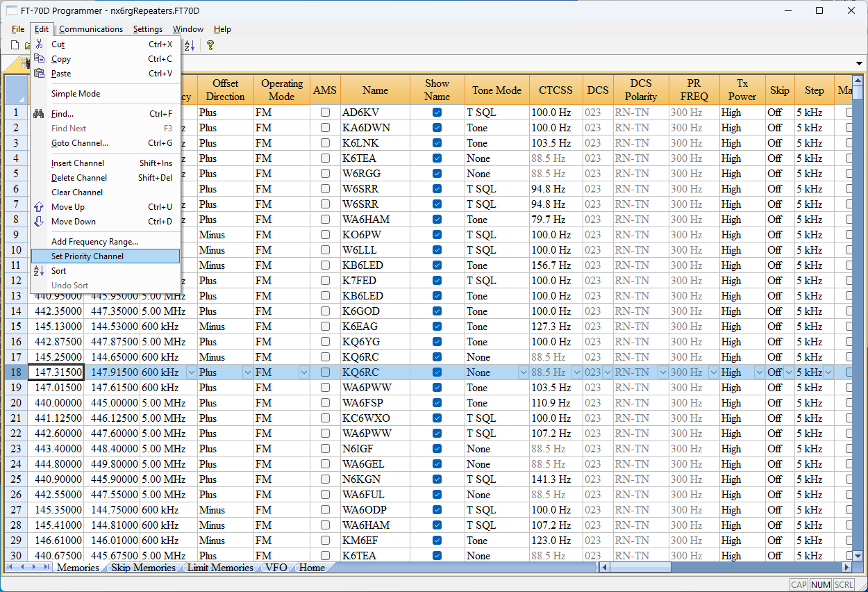Viewport: 868px width, 592px height.
Task: Switch to Skip Memories tab
Action: coord(143,568)
